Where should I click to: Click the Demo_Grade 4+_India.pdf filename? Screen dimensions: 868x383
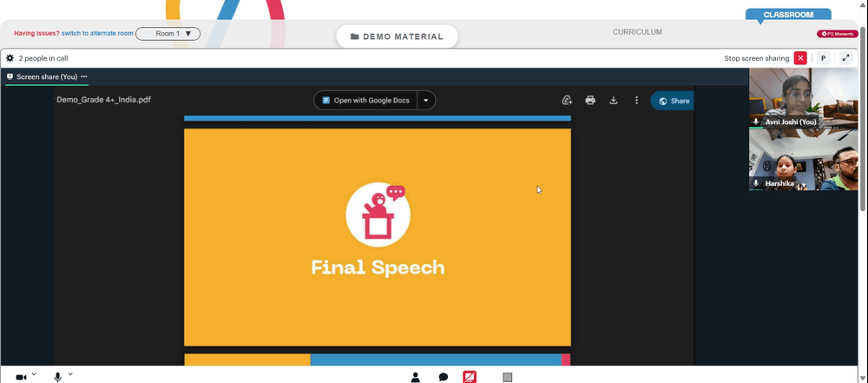click(103, 100)
